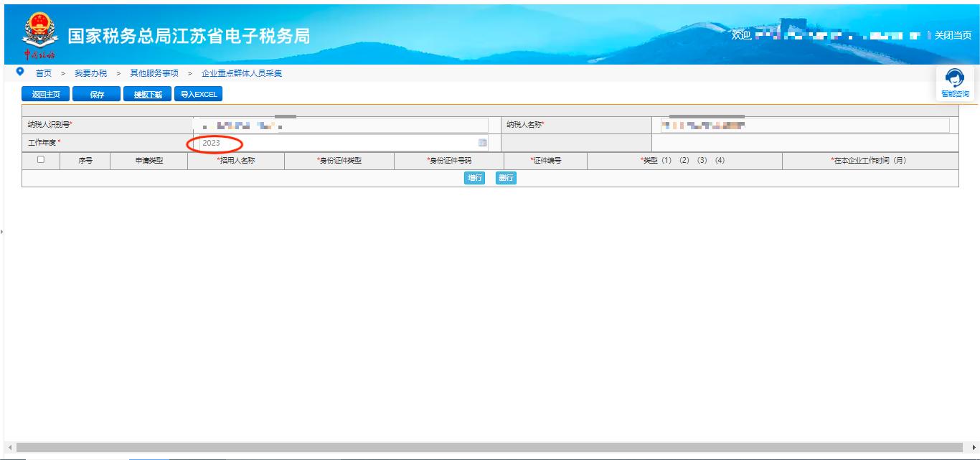Viewport: 980px width, 460px height.
Task: Click the 保存 save button
Action: [97, 95]
